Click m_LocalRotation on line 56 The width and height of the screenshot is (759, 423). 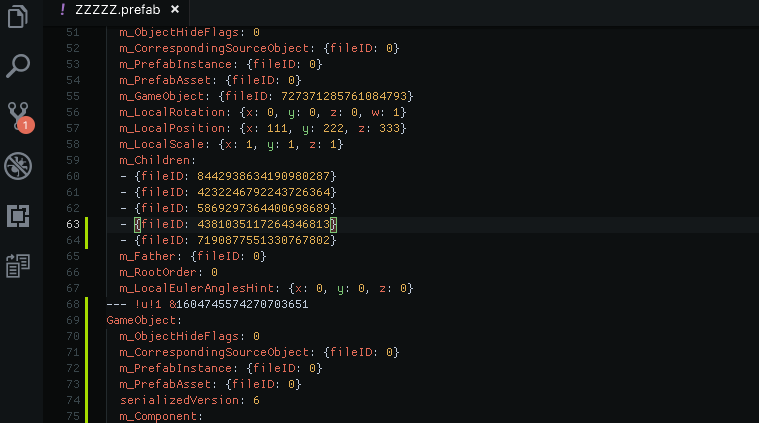[172, 112]
